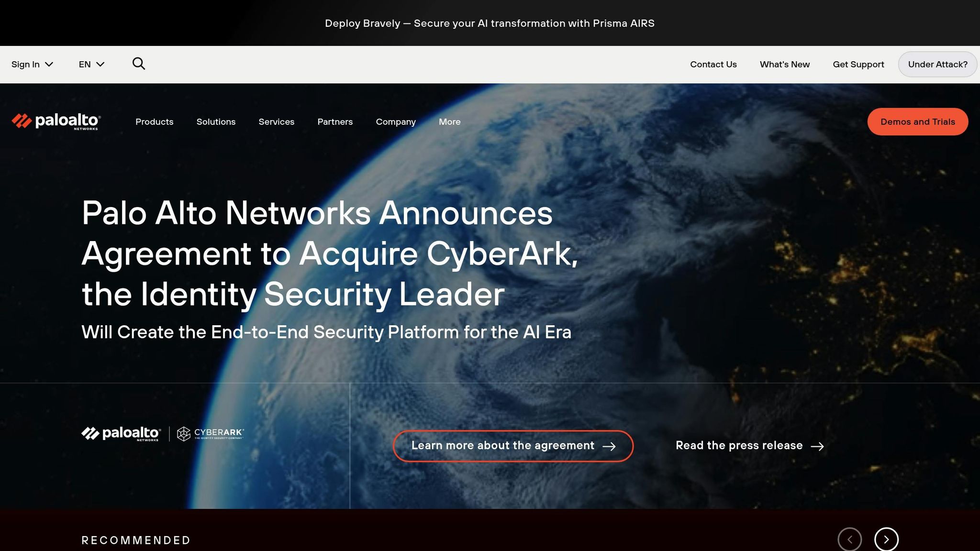Open the Sign In dropdown
980x551 pixels.
pyautogui.click(x=32, y=64)
